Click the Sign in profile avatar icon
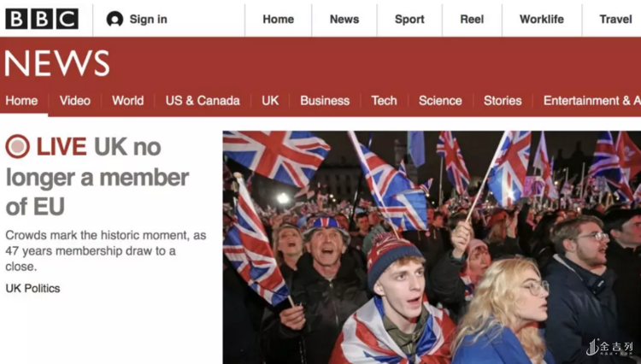The height and width of the screenshot is (364, 641). tap(115, 19)
